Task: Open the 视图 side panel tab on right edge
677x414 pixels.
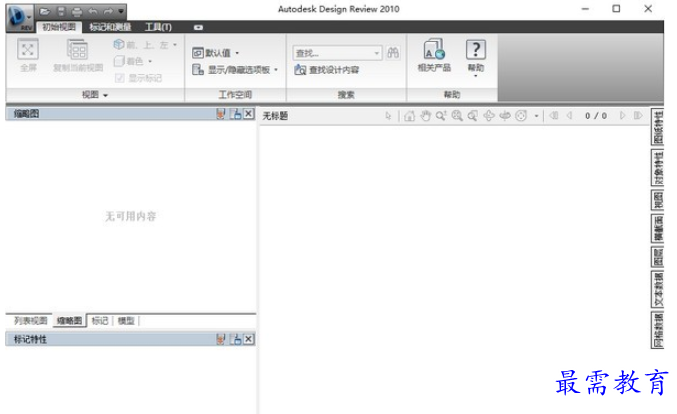Action: tap(658, 201)
